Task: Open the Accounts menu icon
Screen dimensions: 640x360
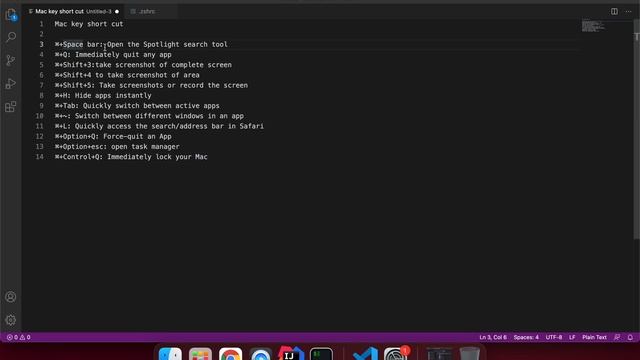Action: (x=11, y=297)
